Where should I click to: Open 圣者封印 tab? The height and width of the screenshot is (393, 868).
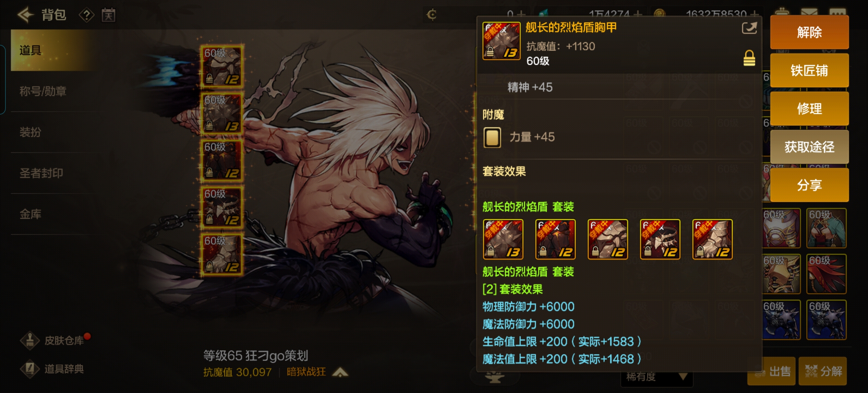pyautogui.click(x=41, y=173)
